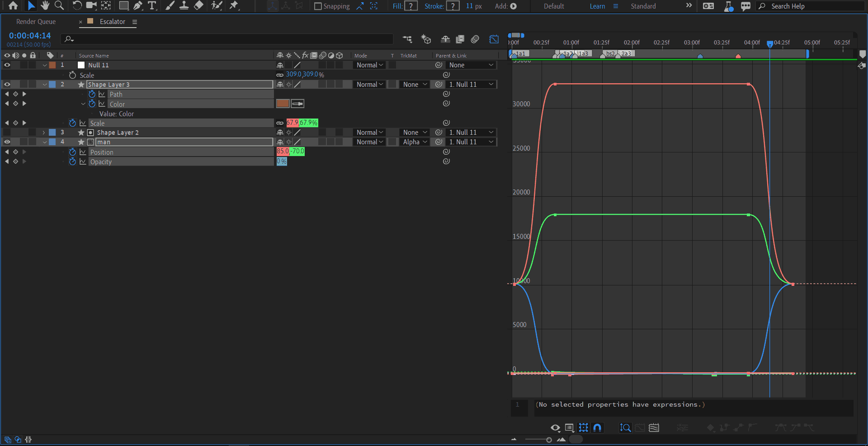Enable the Snapping checkbox
This screenshot has width=868, height=446.
point(318,6)
